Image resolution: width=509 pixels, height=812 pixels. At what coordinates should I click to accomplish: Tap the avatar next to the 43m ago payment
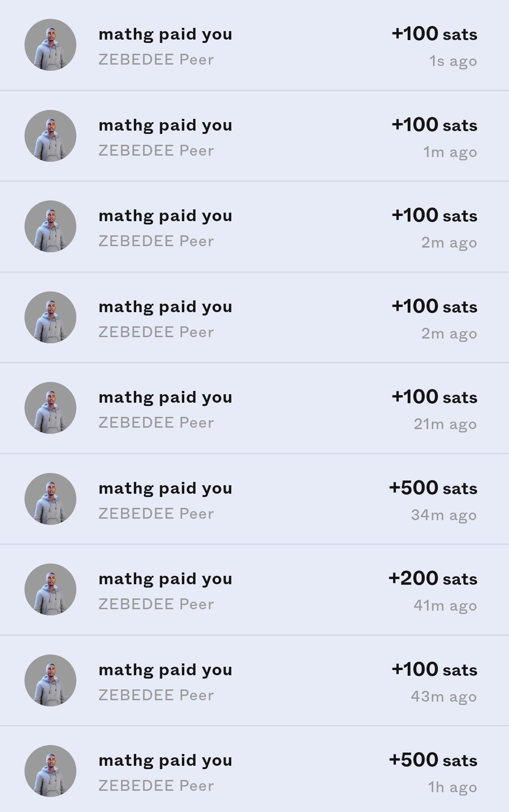(x=50, y=680)
